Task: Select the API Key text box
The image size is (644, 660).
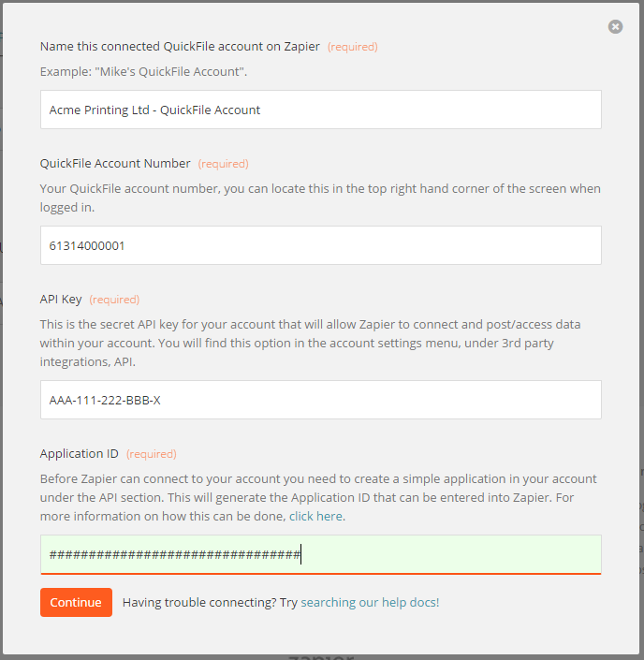Action: pos(320,400)
